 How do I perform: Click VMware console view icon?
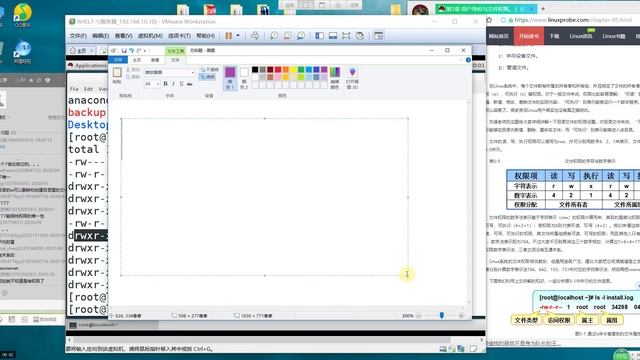pyautogui.click(x=379, y=36)
